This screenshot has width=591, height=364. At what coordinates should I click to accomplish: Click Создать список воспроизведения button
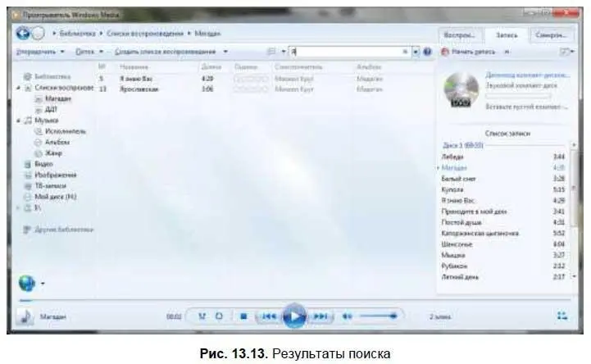165,52
